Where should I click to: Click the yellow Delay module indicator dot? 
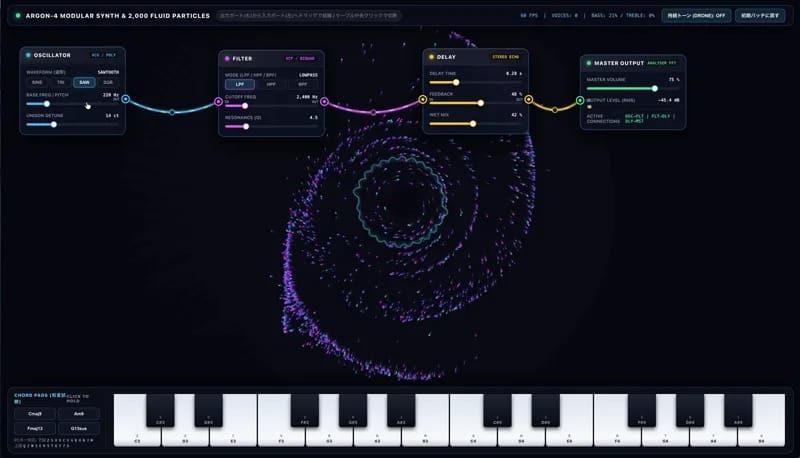tap(431, 57)
